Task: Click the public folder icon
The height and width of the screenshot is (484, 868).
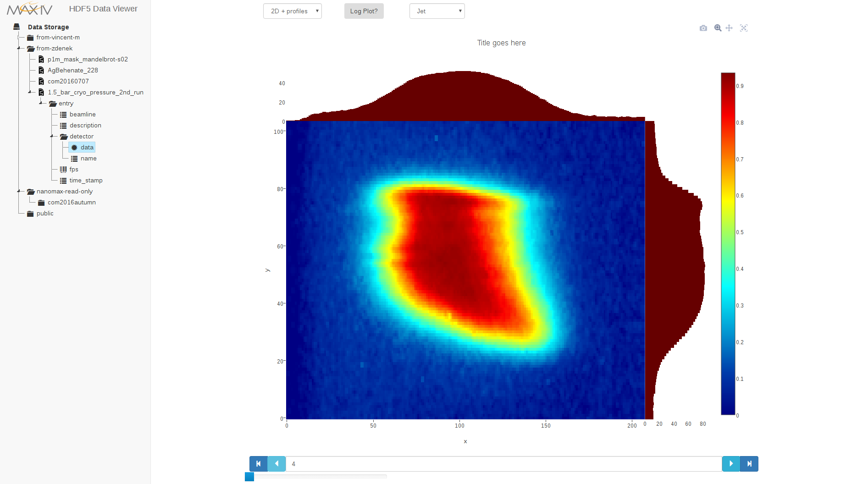Action: pos(30,214)
